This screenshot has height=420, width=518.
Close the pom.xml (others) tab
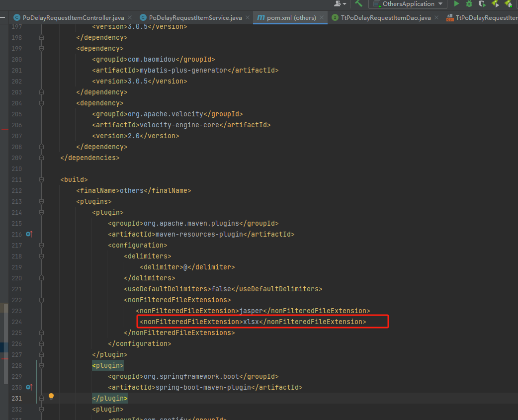(x=322, y=17)
